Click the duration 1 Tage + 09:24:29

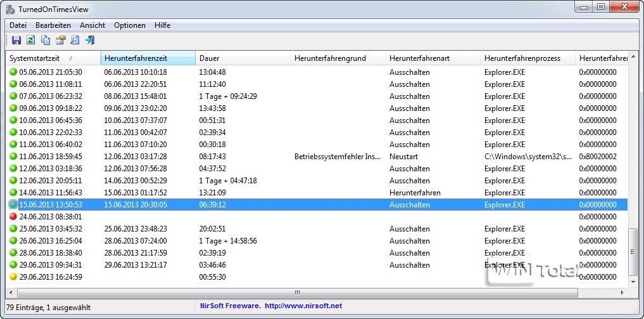coord(228,96)
